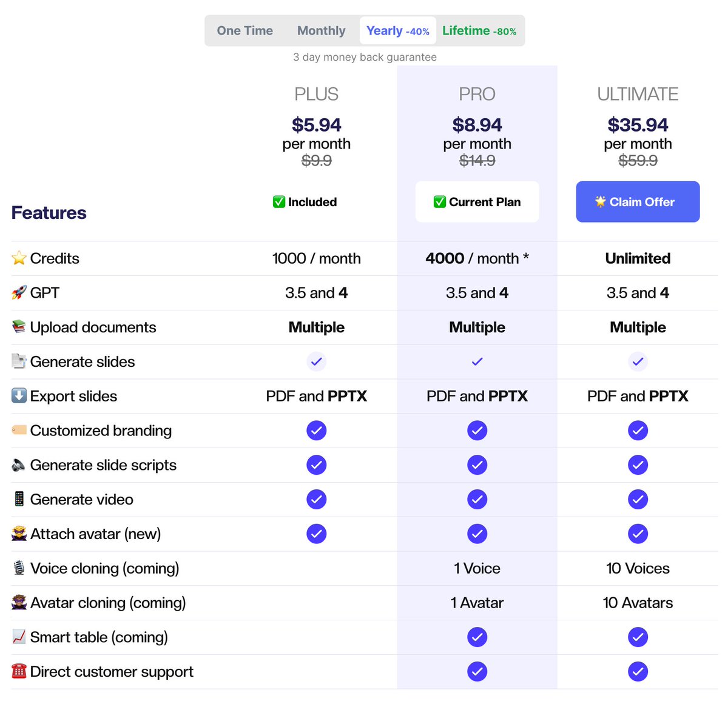Click the PRO checkmark for Generate slides
This screenshot has width=728, height=704.
click(x=477, y=361)
